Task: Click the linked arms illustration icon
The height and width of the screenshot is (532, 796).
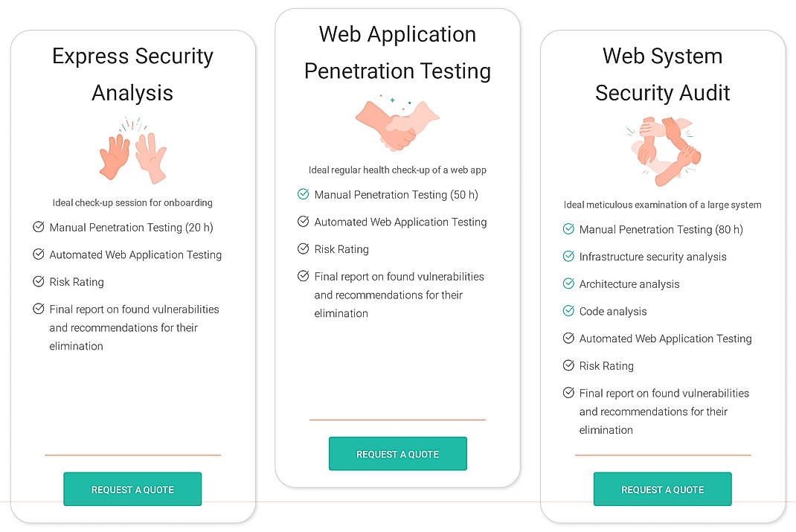Action: coord(662,153)
